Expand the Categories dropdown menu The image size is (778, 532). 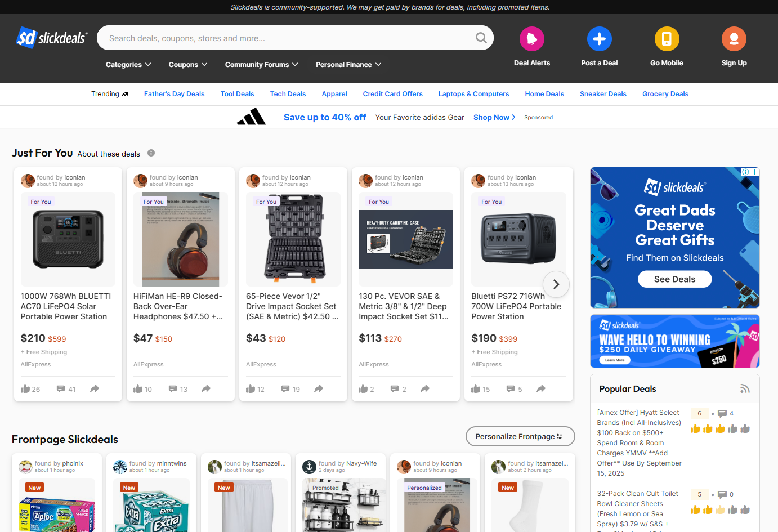point(128,65)
